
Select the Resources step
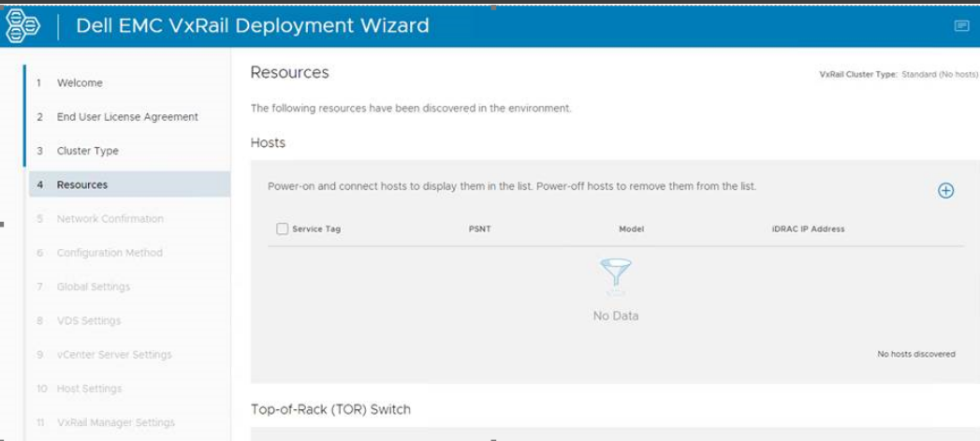129,184
